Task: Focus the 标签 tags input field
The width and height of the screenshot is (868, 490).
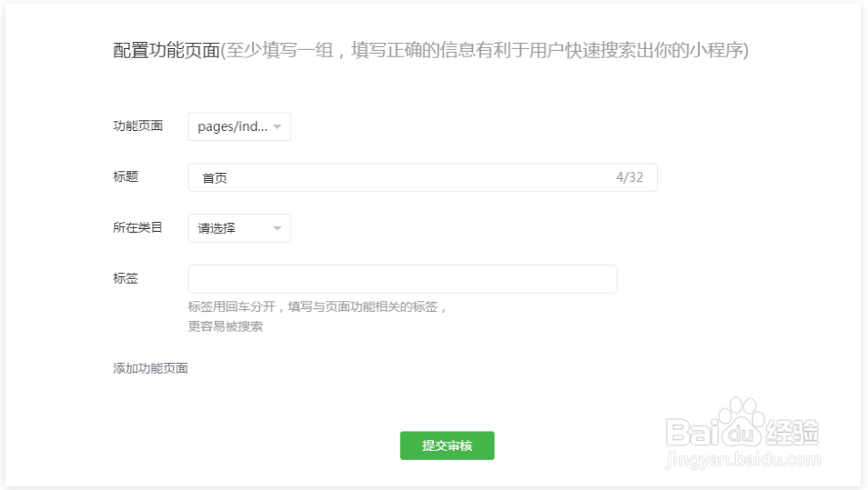Action: [402, 279]
